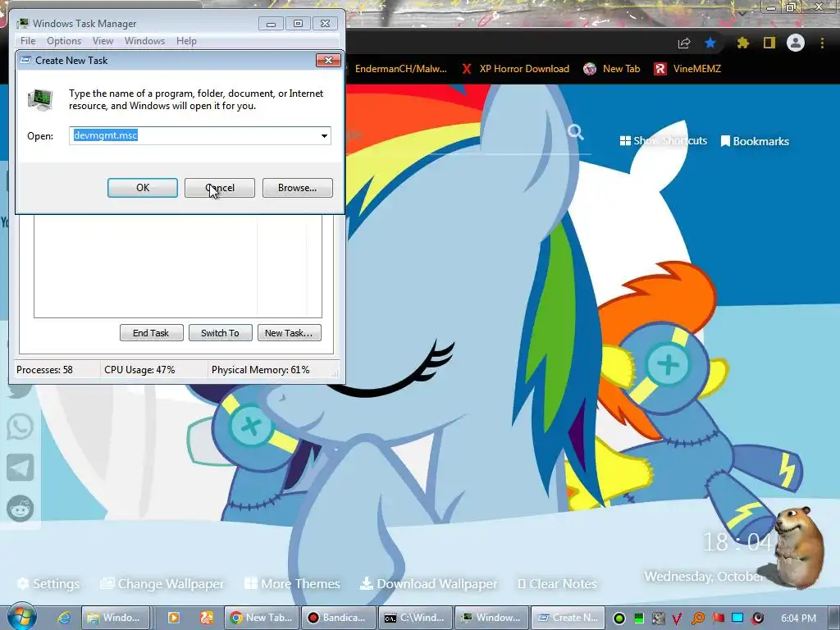Click the red flag Action Center tray icon
Screen dimensions: 840x630
tap(718, 619)
